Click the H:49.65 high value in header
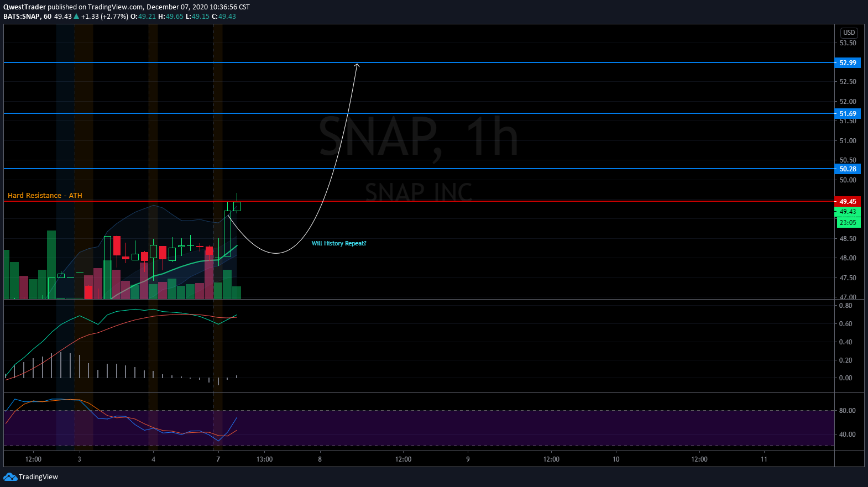This screenshot has height=487, width=868. coord(171,17)
